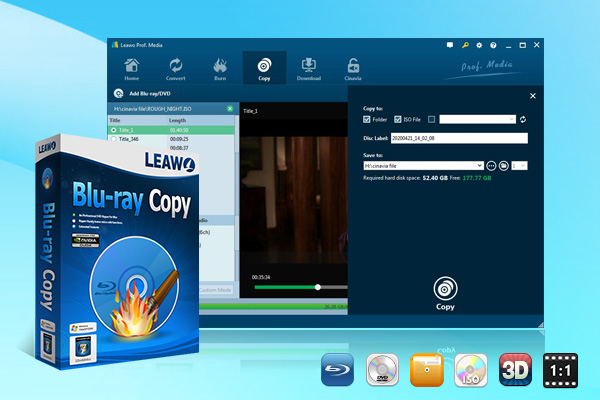This screenshot has height=400, width=600.
Task: Close the copy settings panel
Action: (x=533, y=96)
